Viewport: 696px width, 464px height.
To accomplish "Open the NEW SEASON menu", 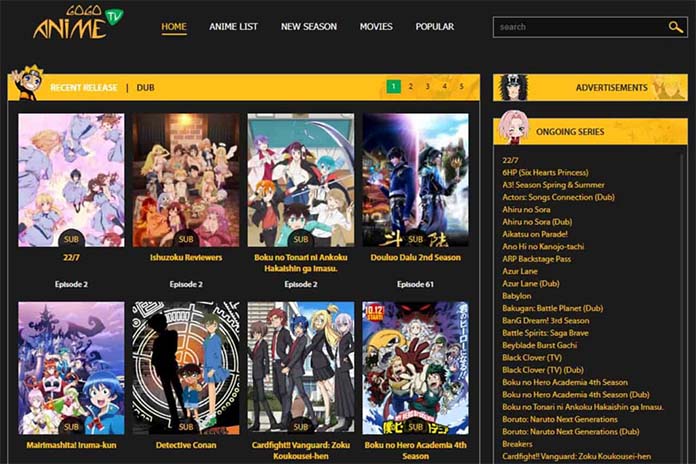I will pos(309,27).
